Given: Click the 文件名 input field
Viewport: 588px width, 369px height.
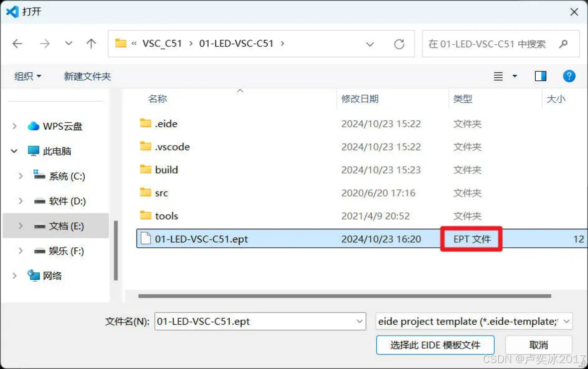Looking at the screenshot, I should tap(260, 321).
